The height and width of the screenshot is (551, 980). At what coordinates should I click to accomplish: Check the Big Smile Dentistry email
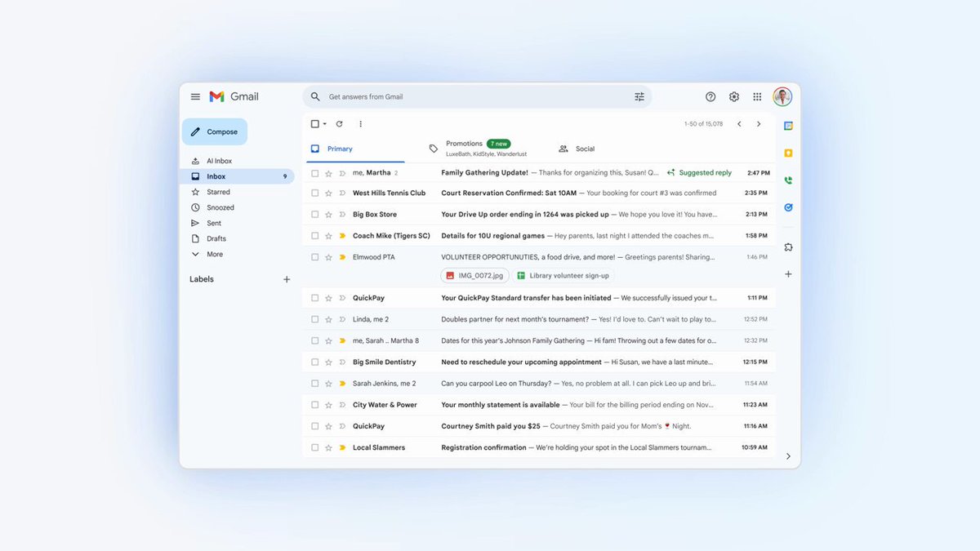point(314,362)
